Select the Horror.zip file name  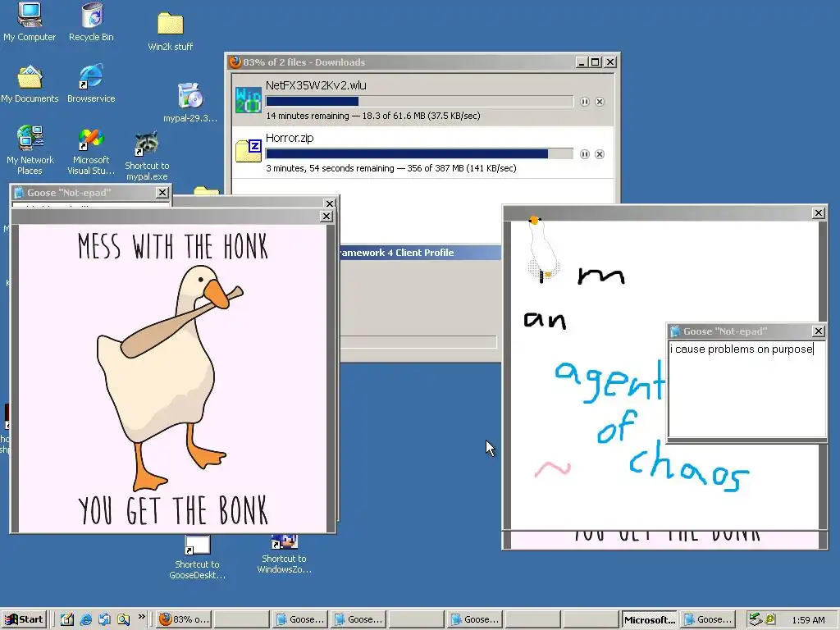(x=290, y=138)
